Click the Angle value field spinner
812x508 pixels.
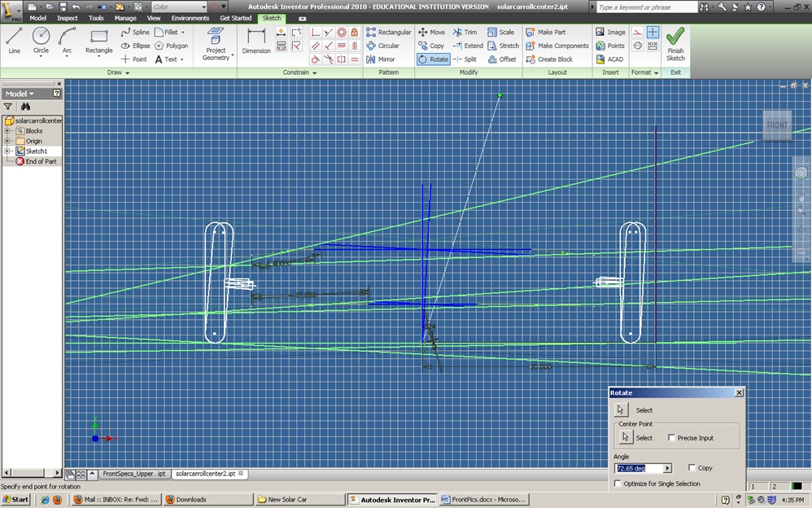[669, 467]
